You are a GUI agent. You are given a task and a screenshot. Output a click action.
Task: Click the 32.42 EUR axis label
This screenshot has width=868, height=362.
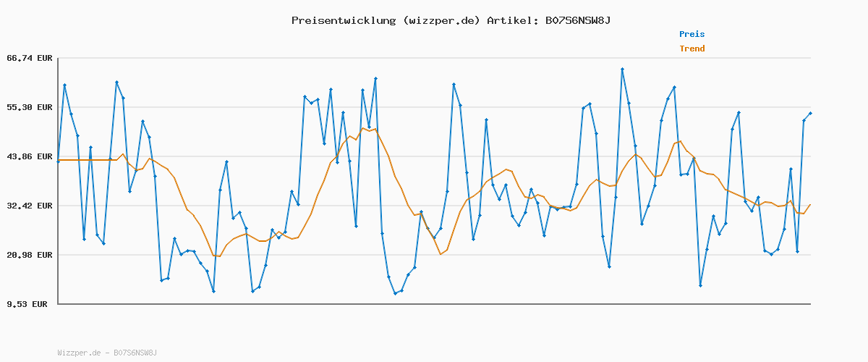click(x=30, y=206)
